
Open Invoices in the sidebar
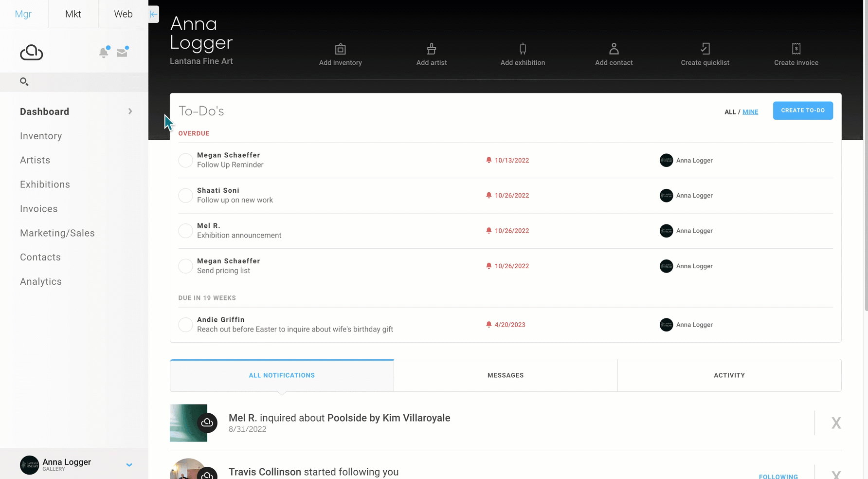pos(39,209)
